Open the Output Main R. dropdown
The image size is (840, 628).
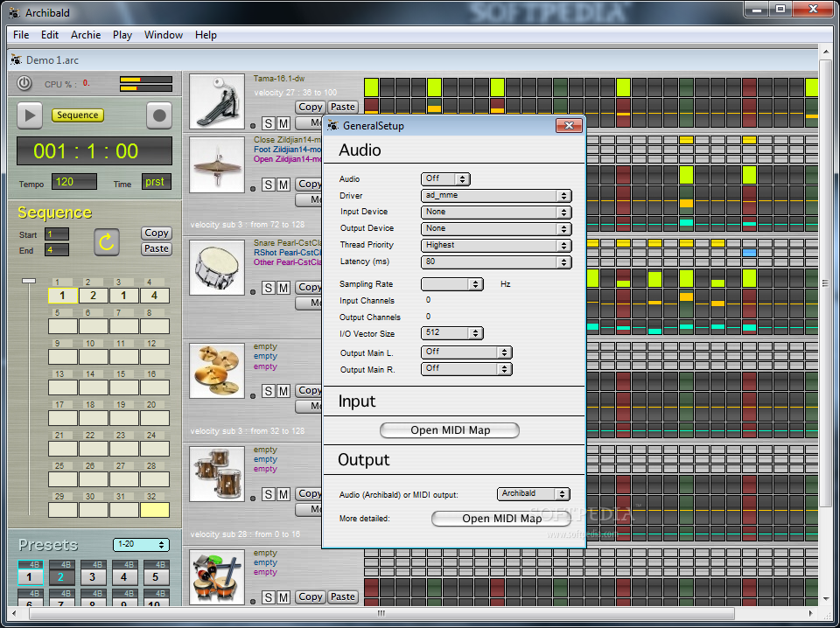click(466, 369)
